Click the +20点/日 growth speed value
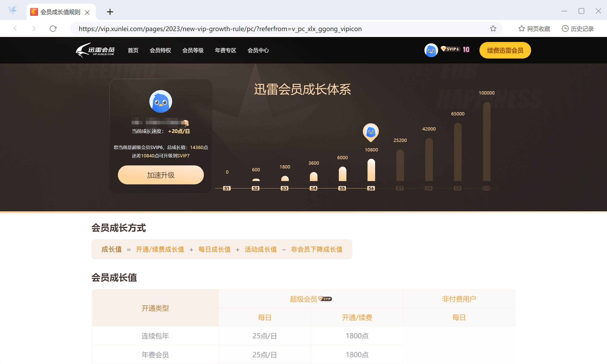The image size is (607, 364). (179, 131)
